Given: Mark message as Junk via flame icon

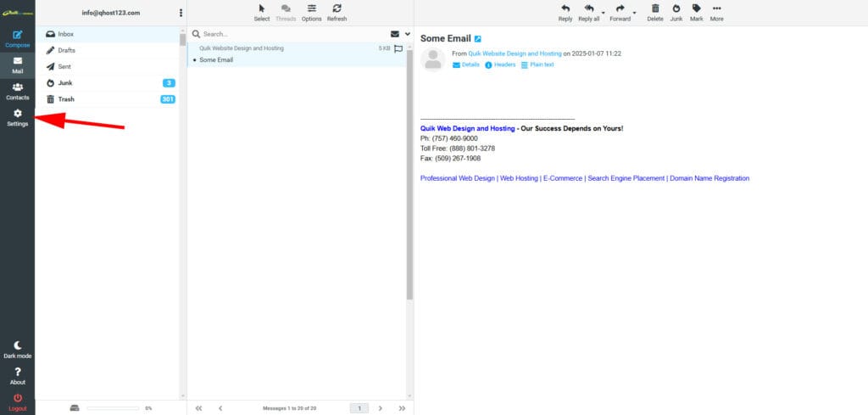Looking at the screenshot, I should click(676, 8).
